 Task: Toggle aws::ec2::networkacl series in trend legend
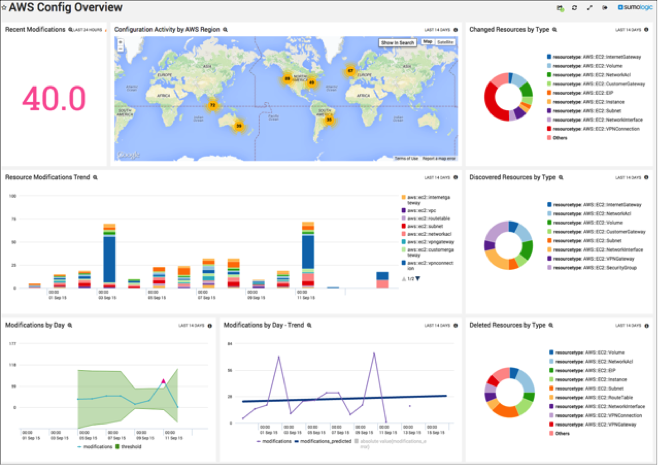pos(426,234)
